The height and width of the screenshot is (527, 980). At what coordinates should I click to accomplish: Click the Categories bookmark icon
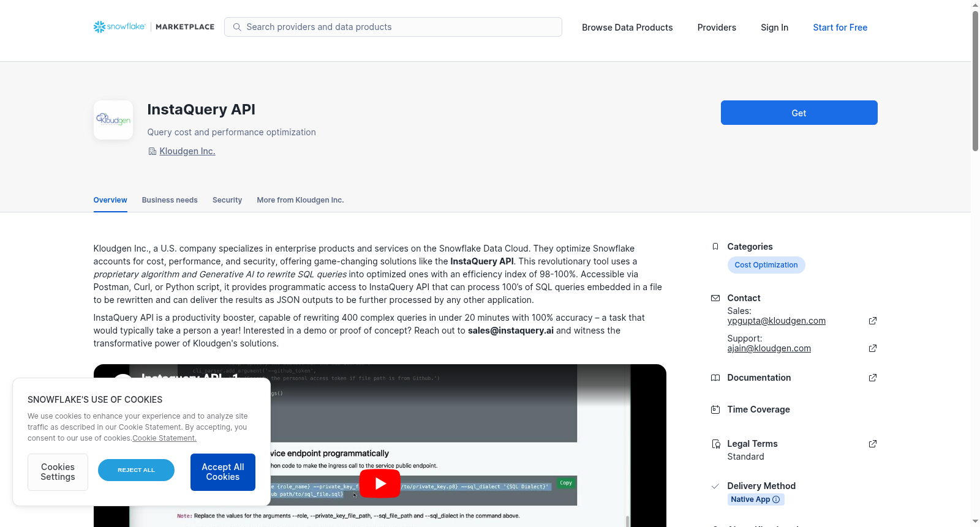pyautogui.click(x=715, y=247)
